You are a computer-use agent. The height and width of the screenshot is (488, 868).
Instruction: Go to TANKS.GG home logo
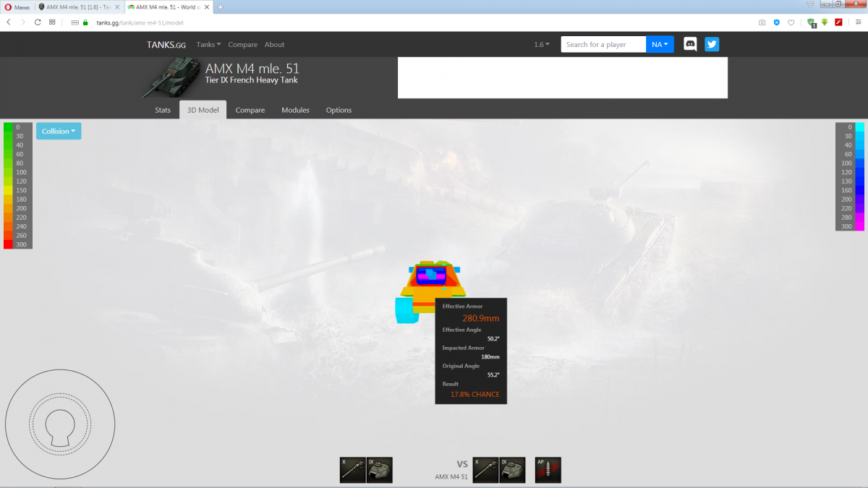click(166, 45)
